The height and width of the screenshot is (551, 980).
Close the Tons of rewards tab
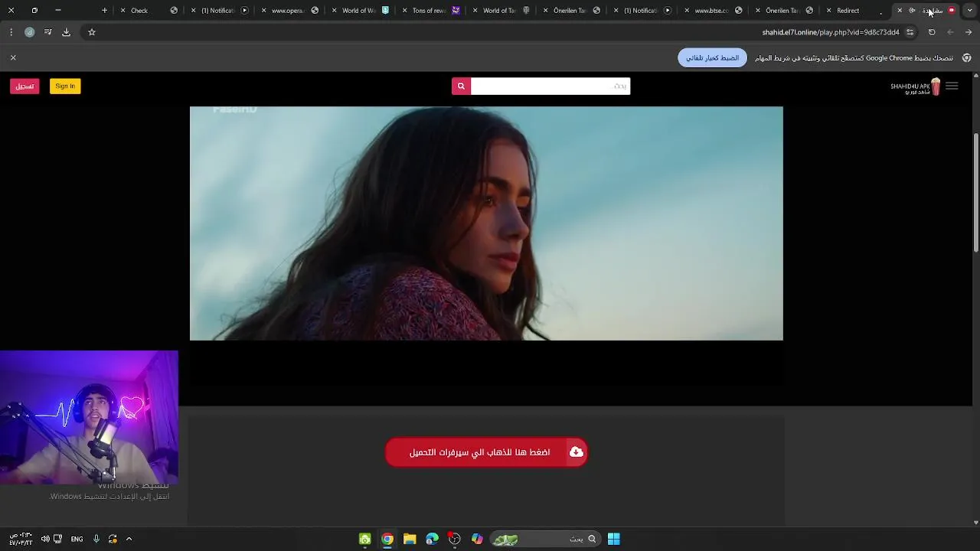pyautogui.click(x=405, y=11)
